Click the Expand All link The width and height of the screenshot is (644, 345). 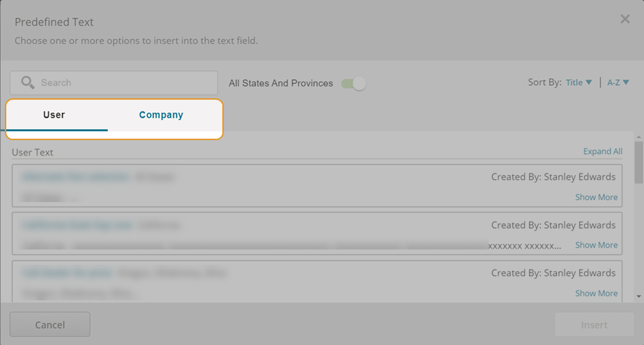(602, 151)
